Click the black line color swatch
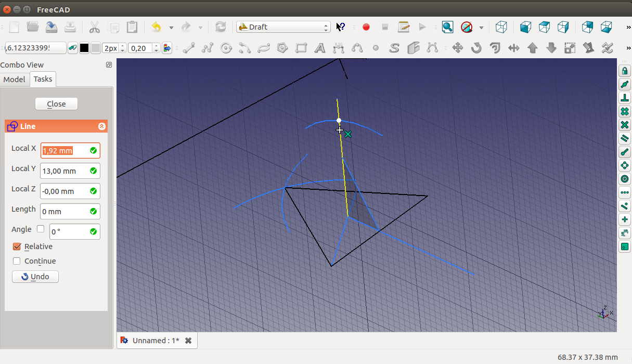 (84, 48)
